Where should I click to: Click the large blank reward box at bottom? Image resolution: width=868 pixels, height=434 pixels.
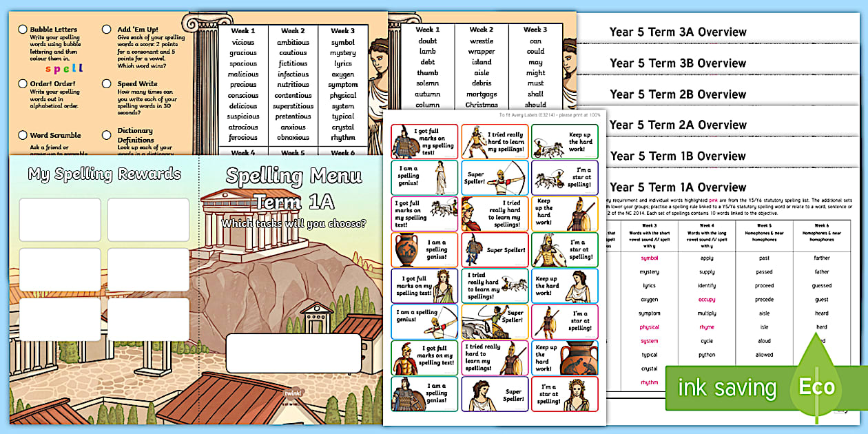296,351
